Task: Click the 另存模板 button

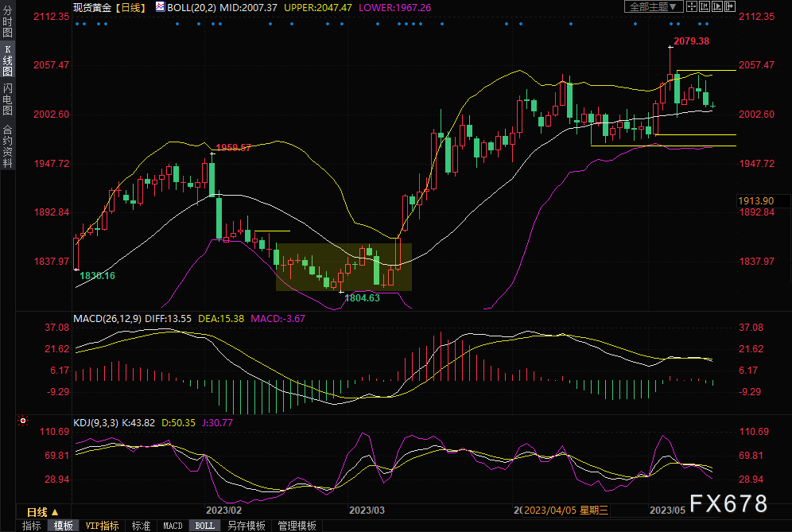Action: tap(246, 526)
